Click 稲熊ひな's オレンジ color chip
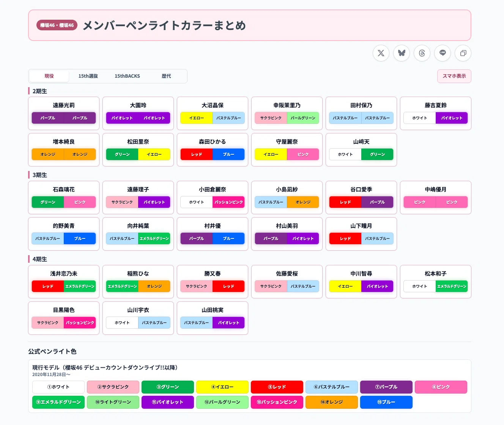The height and width of the screenshot is (425, 504). coord(154,286)
